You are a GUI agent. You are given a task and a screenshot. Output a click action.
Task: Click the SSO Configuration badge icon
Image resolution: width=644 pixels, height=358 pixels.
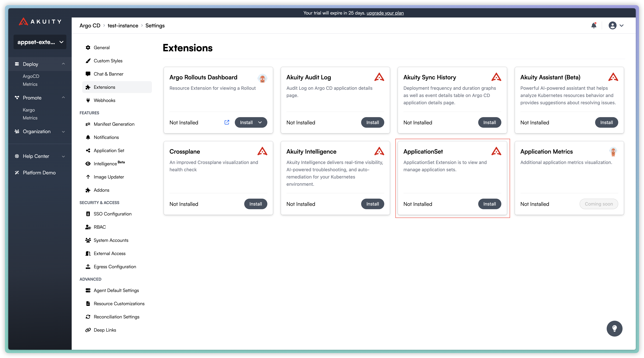point(88,214)
